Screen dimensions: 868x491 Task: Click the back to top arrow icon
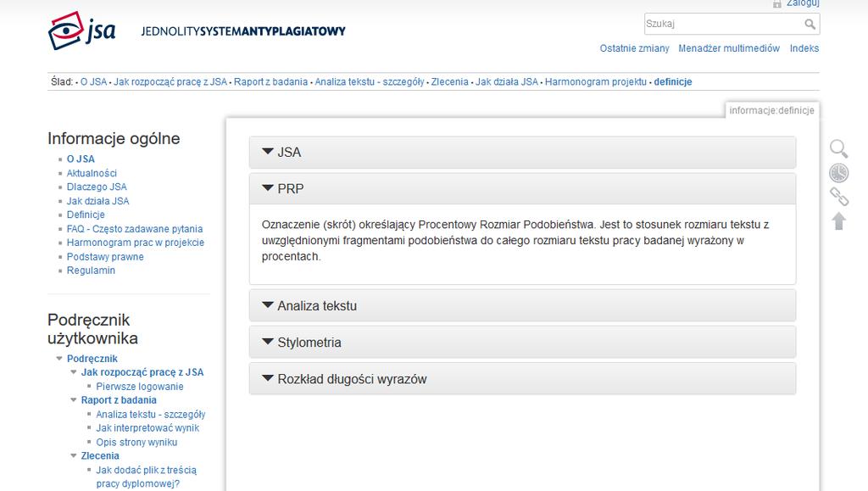click(838, 220)
